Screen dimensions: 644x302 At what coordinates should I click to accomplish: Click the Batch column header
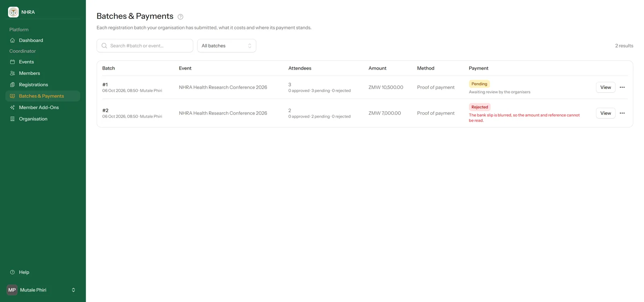[x=109, y=68]
